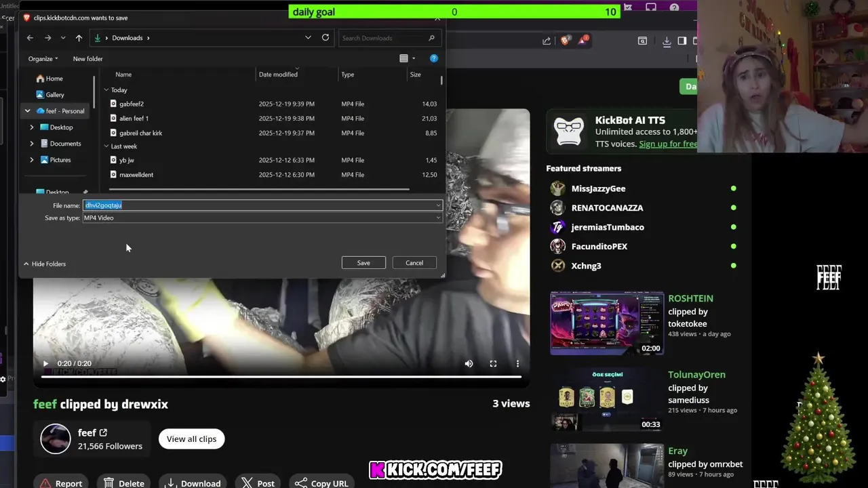Collapse the feef - Personal tree node
The height and width of the screenshot is (488, 868).
(28, 111)
